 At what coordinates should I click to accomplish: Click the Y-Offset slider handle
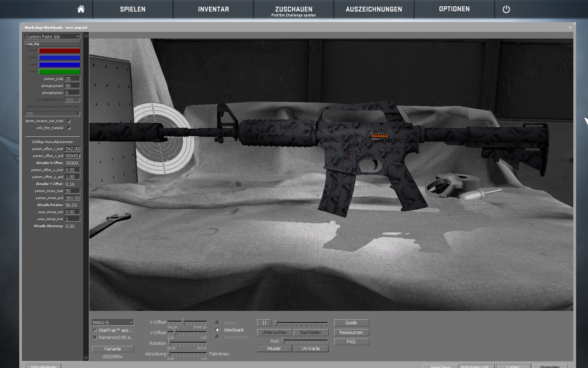tap(174, 332)
